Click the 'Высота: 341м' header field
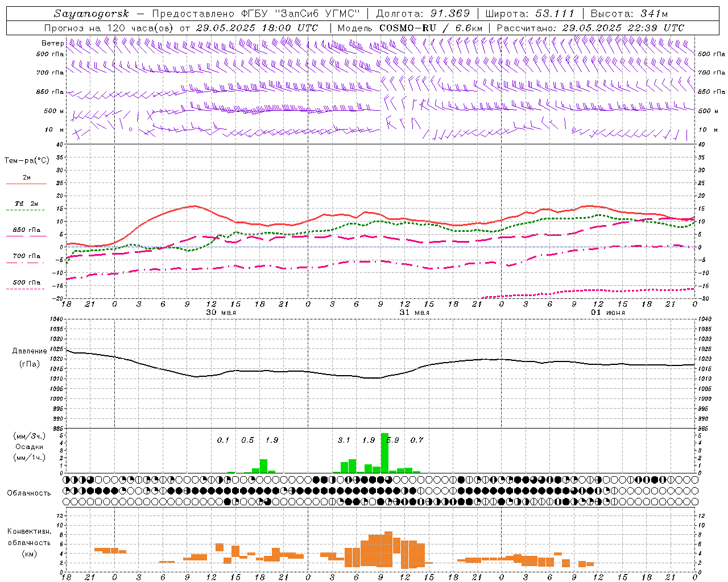The image size is (728, 582). [x=628, y=14]
